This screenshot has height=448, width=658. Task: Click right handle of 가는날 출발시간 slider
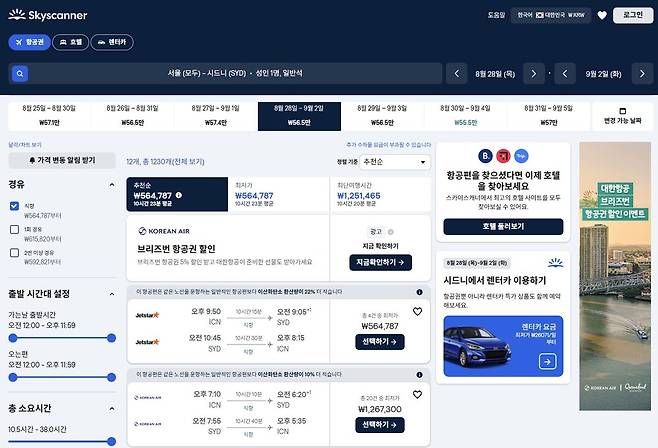pyautogui.click(x=111, y=338)
